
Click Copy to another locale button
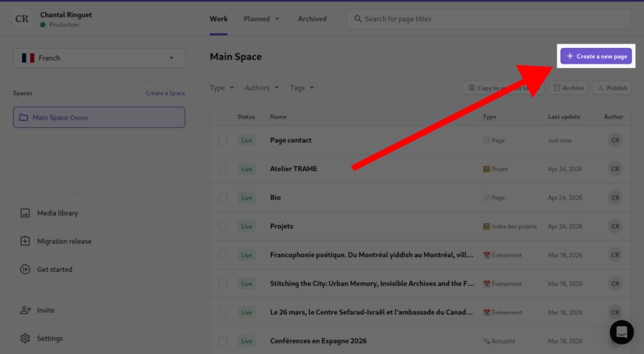(x=504, y=88)
